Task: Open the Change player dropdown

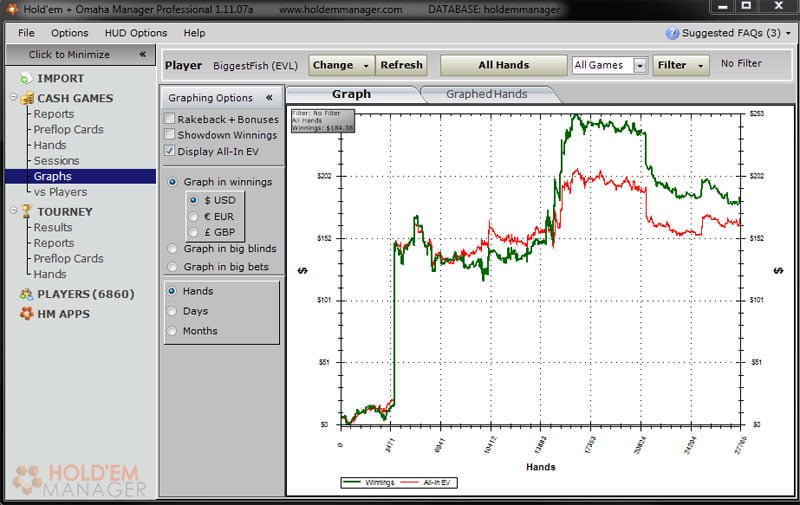Action: coord(341,65)
